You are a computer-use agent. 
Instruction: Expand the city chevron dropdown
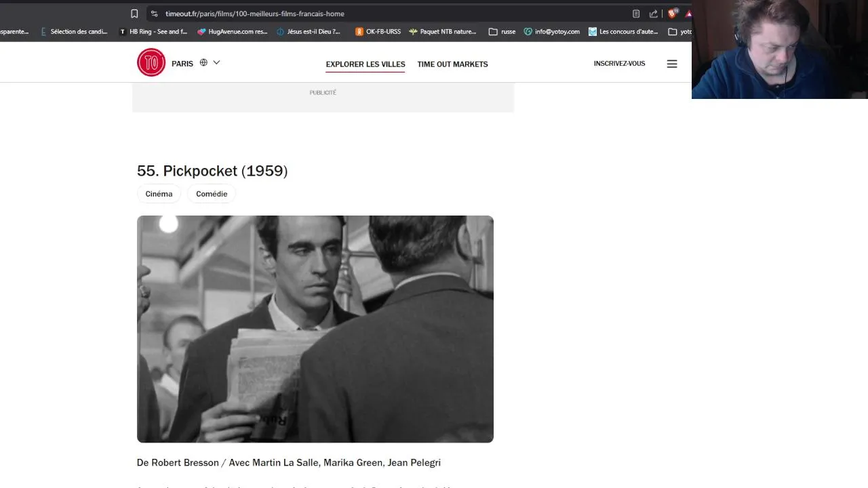[216, 62]
